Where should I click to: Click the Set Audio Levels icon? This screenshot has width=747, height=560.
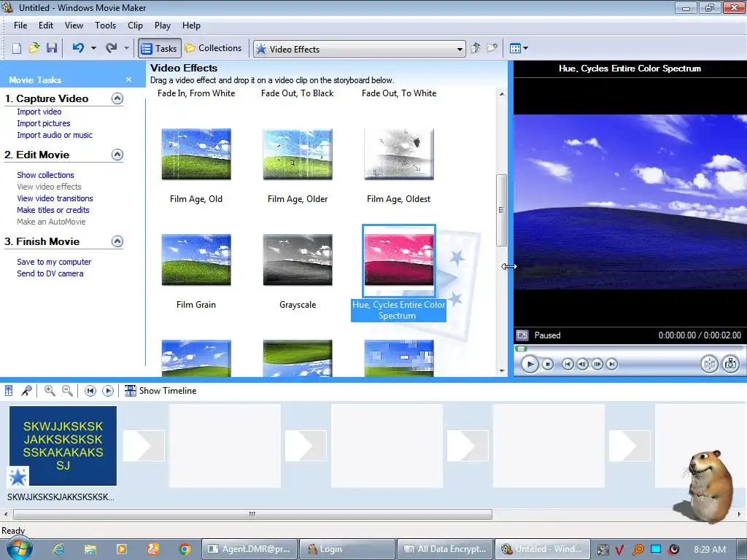[9, 391]
